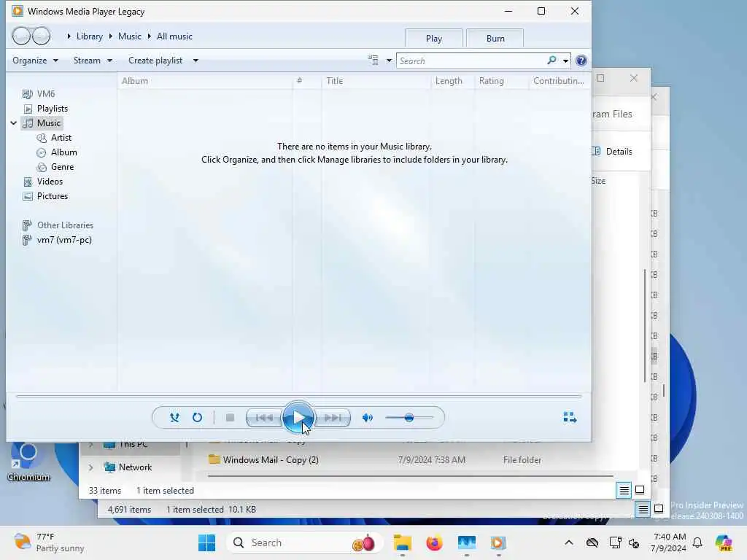Open the Windows Start menu
Screen dimensions: 747x560
tap(206, 542)
